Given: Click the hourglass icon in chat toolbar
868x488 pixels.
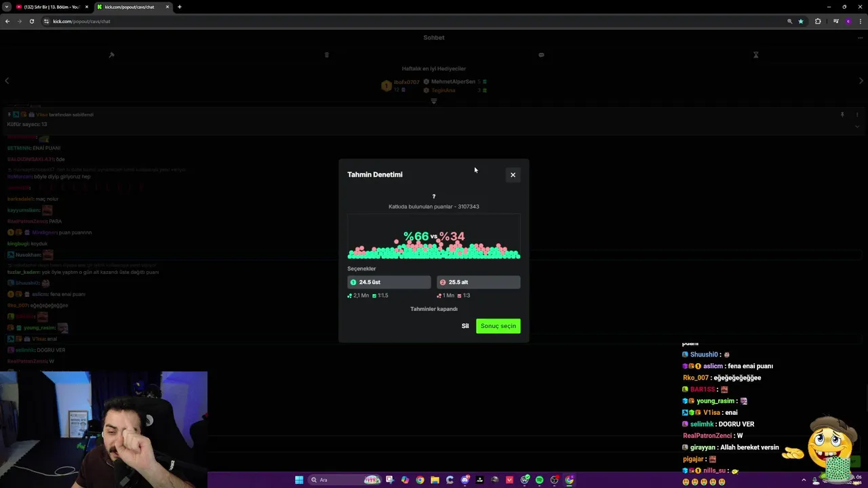Looking at the screenshot, I should point(756,55).
